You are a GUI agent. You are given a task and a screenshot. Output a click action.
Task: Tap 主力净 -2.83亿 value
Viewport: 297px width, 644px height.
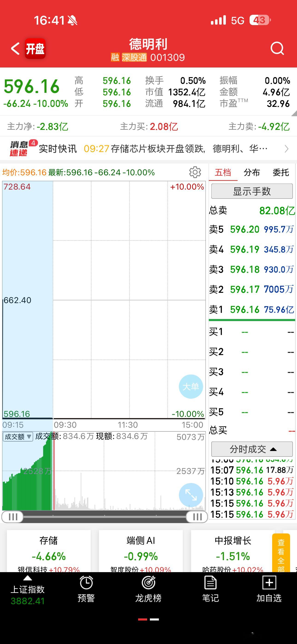coord(52,126)
